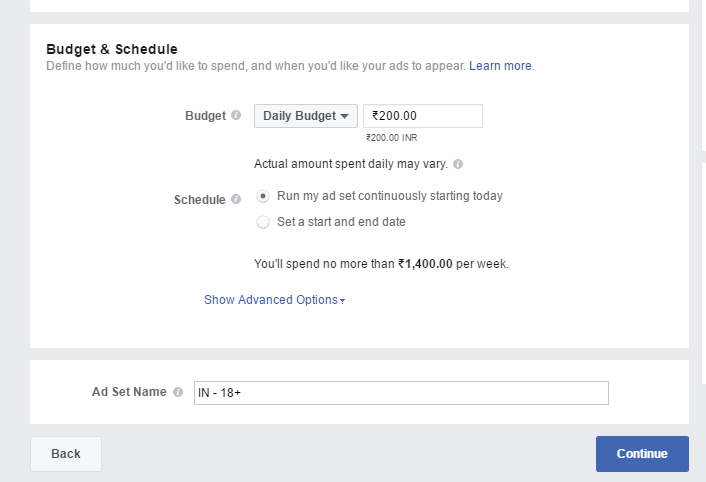Click the 'Budget' field label text
The image size is (706, 482).
206,115
